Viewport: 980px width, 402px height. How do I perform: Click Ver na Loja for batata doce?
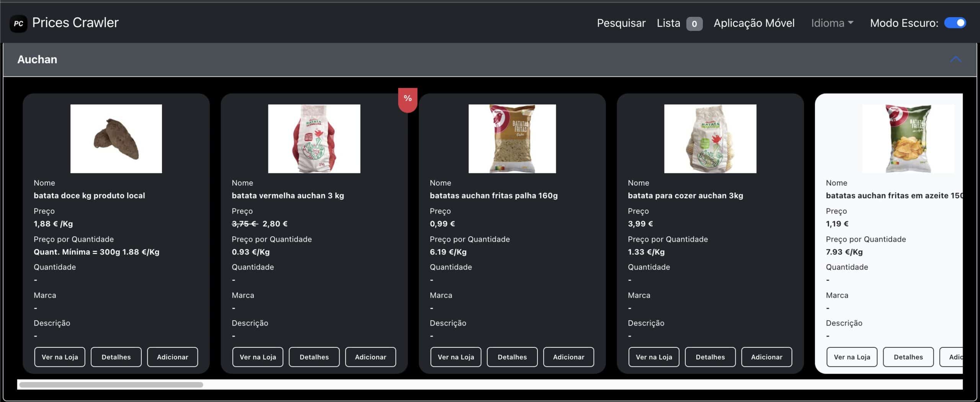[x=60, y=357]
